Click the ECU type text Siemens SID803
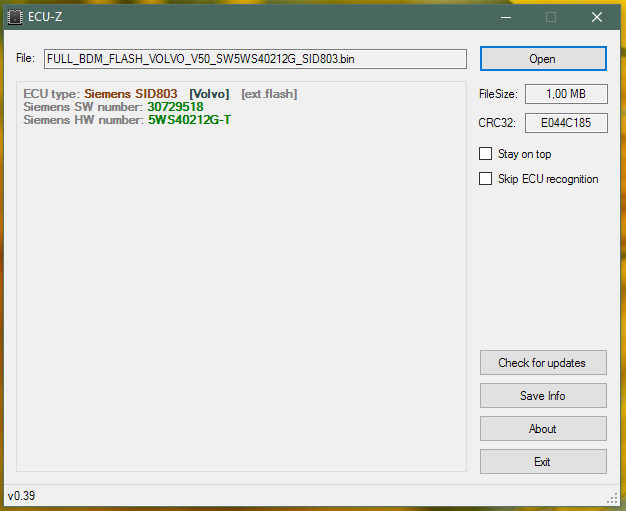 pos(131,94)
